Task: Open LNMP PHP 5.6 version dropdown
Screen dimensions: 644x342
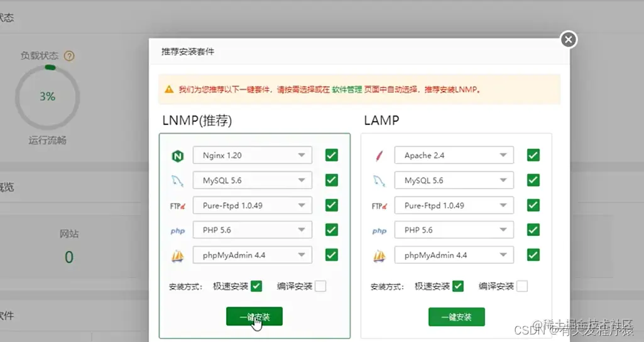Action: pyautogui.click(x=252, y=230)
